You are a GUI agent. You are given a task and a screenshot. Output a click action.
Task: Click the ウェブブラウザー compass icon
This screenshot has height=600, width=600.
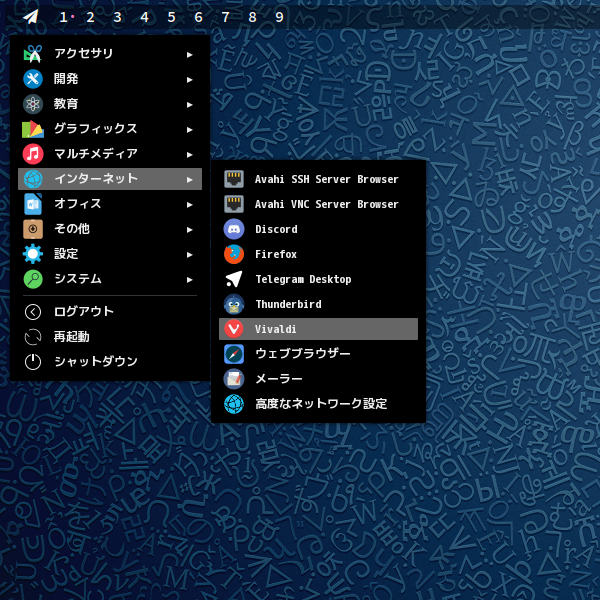(234, 354)
